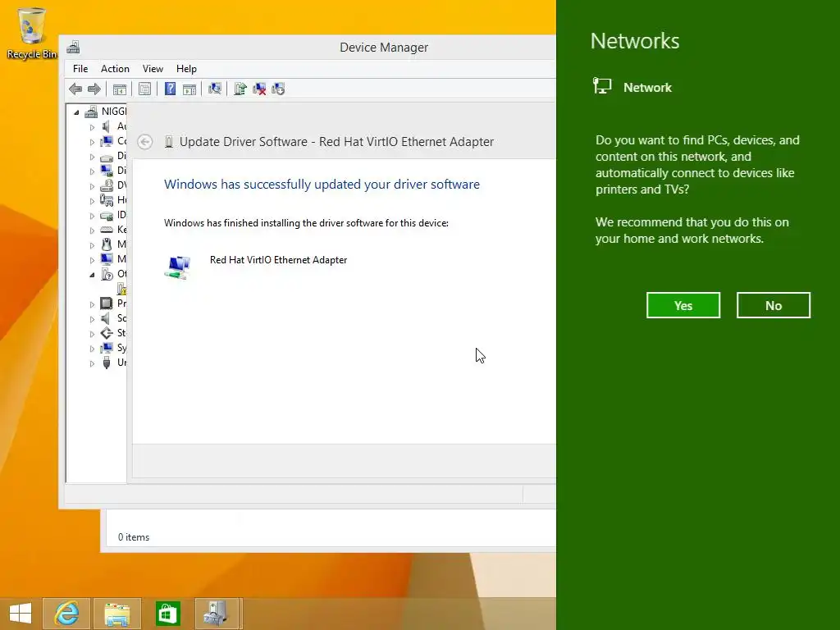Expand the Universal Serial Bus controllers node
This screenshot has height=630, width=840.
pos(92,363)
